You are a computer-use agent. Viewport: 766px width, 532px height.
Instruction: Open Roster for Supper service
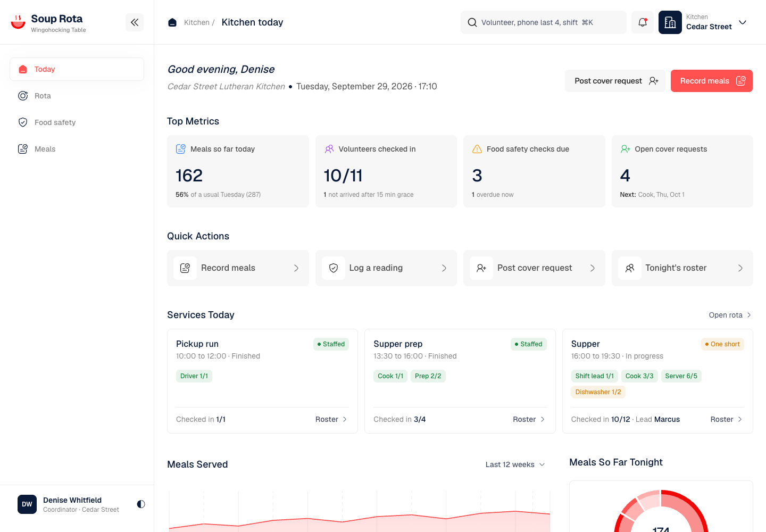point(726,419)
